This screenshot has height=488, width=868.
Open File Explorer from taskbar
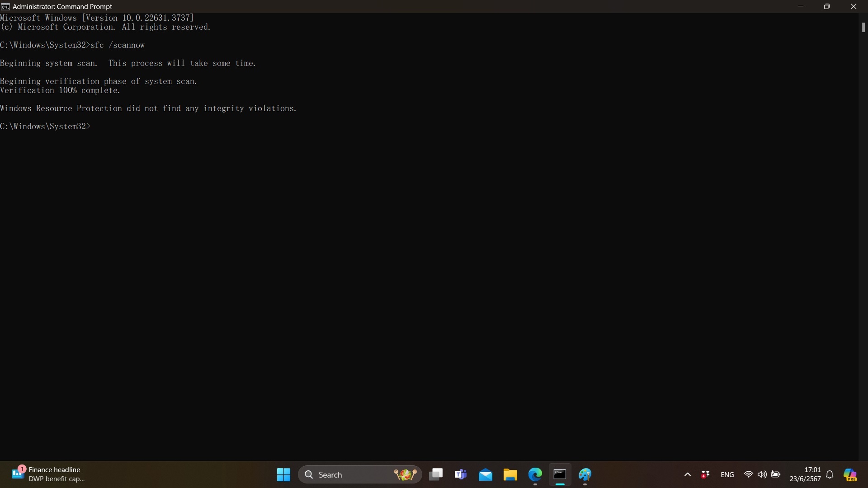click(x=510, y=474)
